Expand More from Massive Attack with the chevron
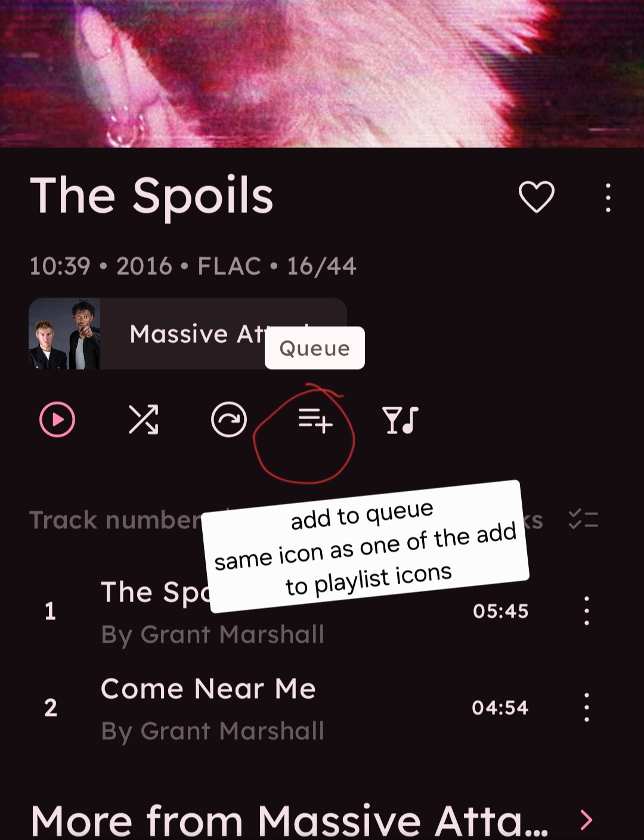The width and height of the screenshot is (644, 840). click(587, 820)
